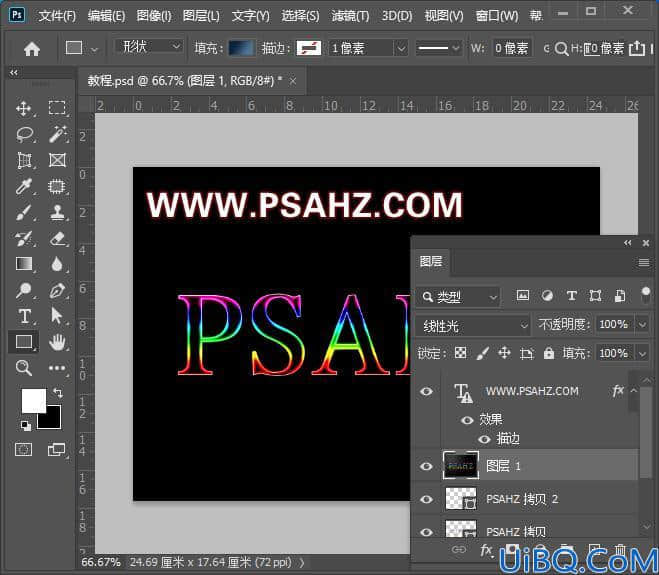Select the Move tool
Viewport: 659px width, 575px height.
tap(24, 108)
